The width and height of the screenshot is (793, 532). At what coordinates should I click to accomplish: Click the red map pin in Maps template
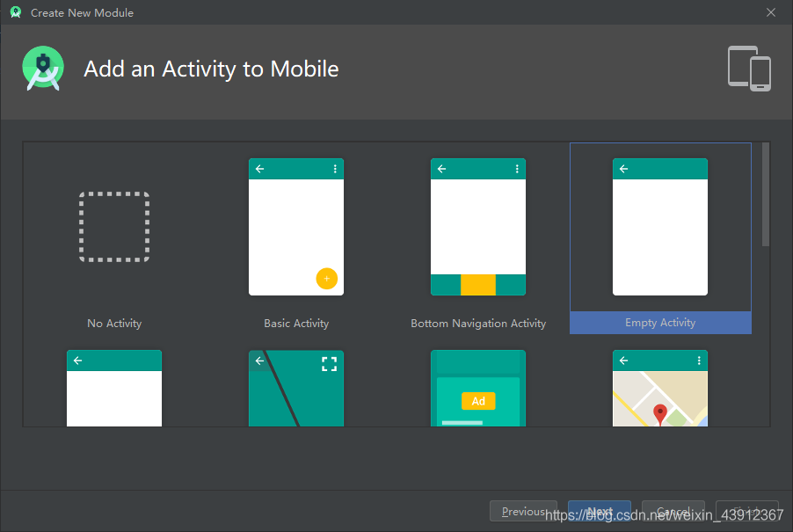[x=660, y=414]
